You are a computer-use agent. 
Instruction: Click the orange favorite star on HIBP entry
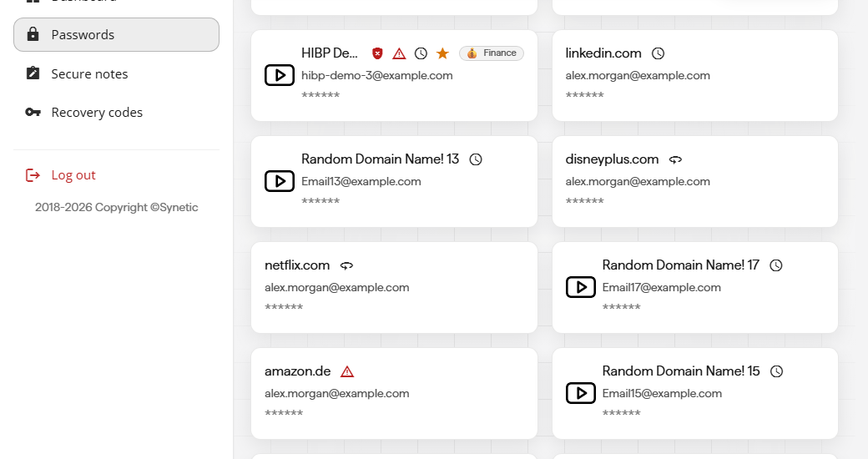[x=442, y=53]
